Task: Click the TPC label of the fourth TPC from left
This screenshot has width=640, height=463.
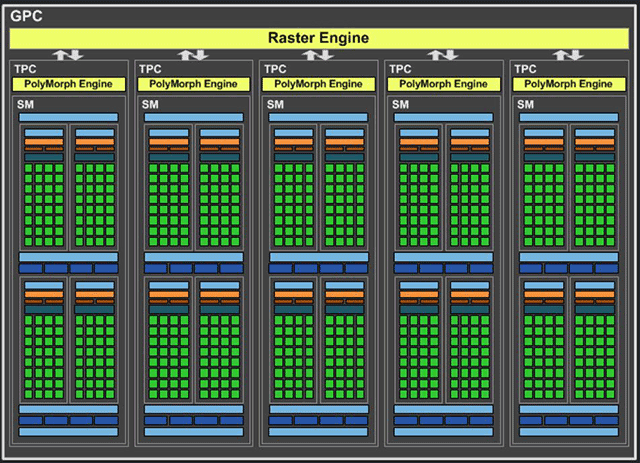Action: click(x=400, y=69)
